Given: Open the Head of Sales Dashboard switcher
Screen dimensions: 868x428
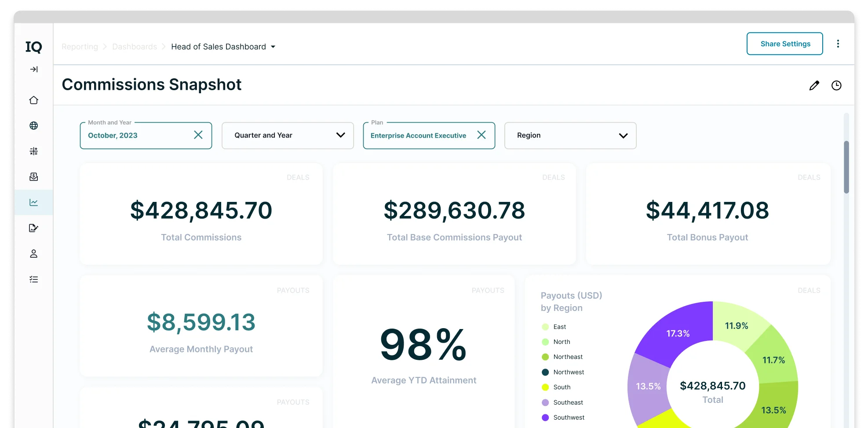Looking at the screenshot, I should [274, 47].
